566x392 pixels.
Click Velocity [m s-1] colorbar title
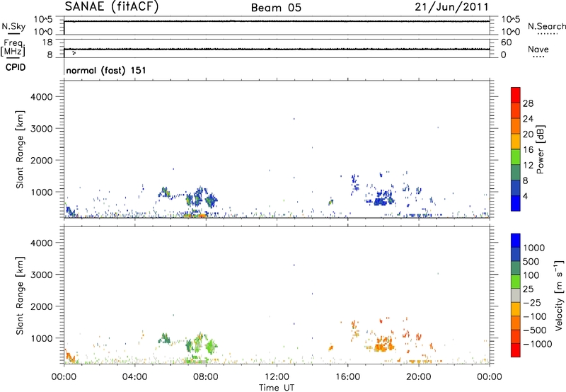559,295
